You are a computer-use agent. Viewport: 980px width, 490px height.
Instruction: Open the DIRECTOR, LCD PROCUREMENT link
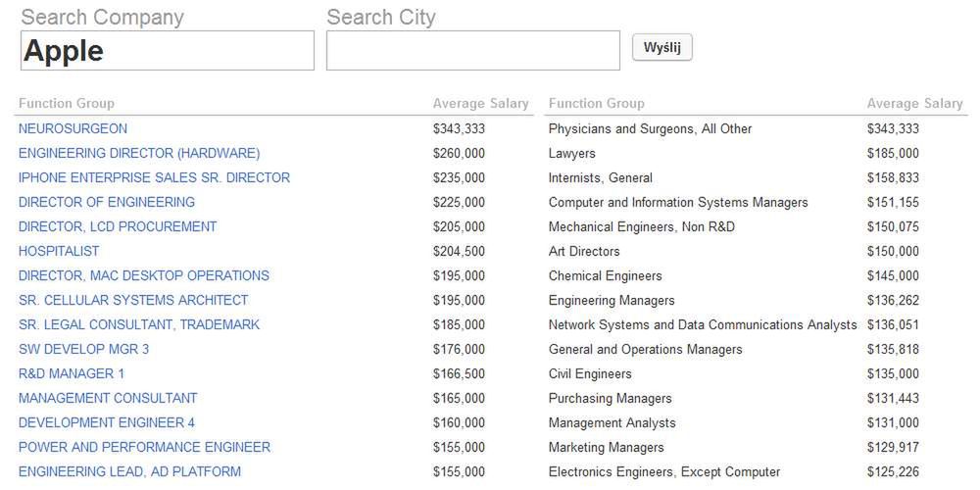pos(118,226)
